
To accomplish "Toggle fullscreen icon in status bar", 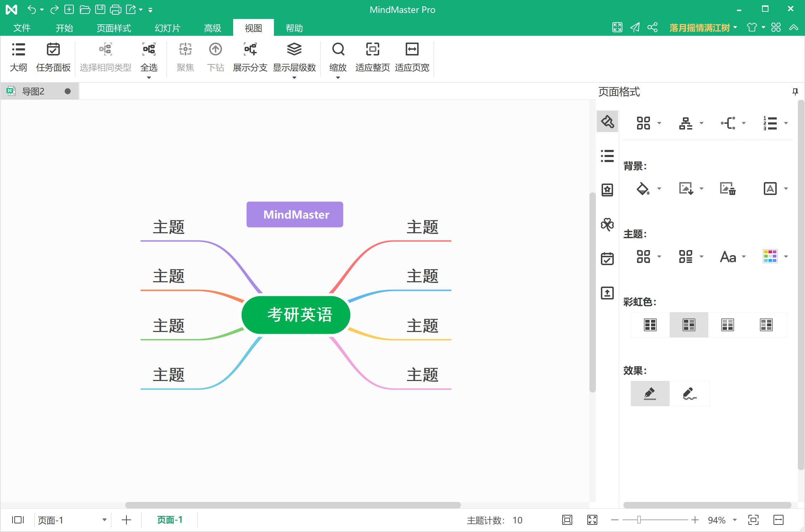I will [x=592, y=520].
